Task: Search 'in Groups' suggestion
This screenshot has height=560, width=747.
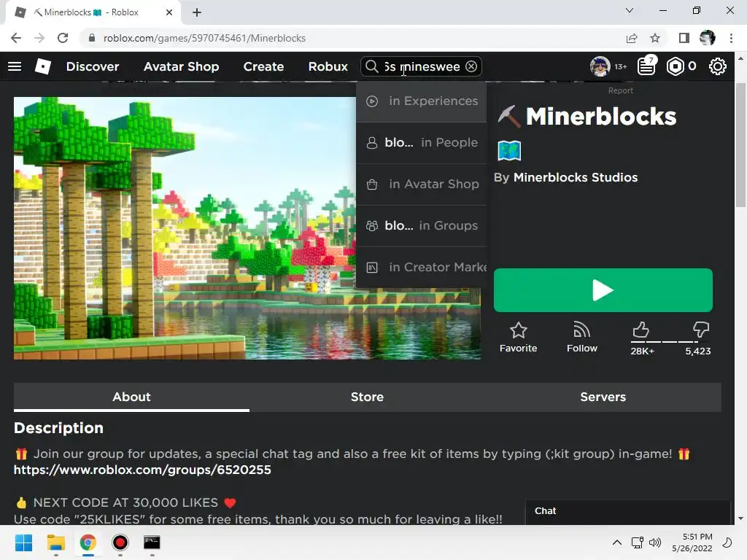Action: (x=421, y=225)
